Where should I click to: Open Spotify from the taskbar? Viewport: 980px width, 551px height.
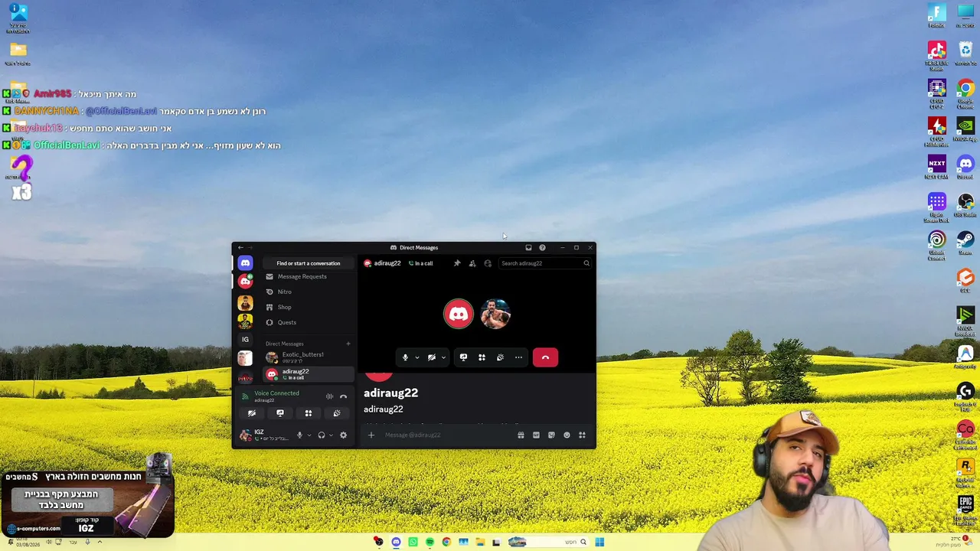click(430, 543)
